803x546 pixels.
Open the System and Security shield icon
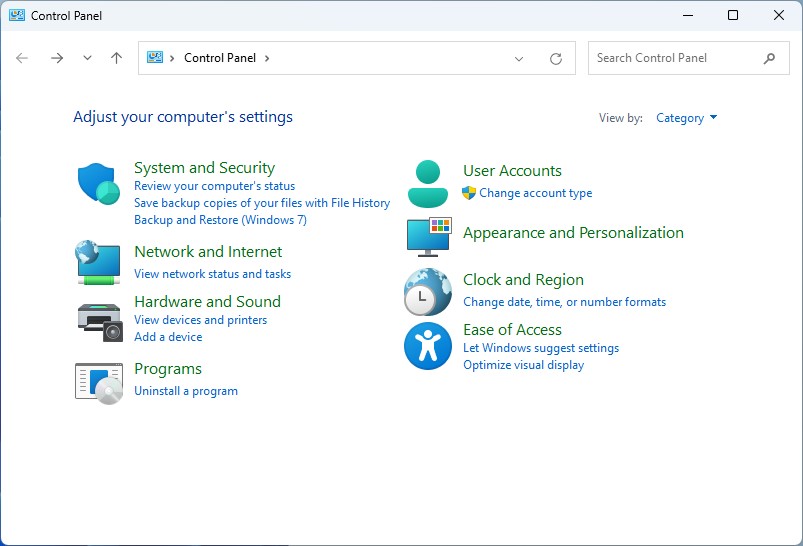point(98,183)
